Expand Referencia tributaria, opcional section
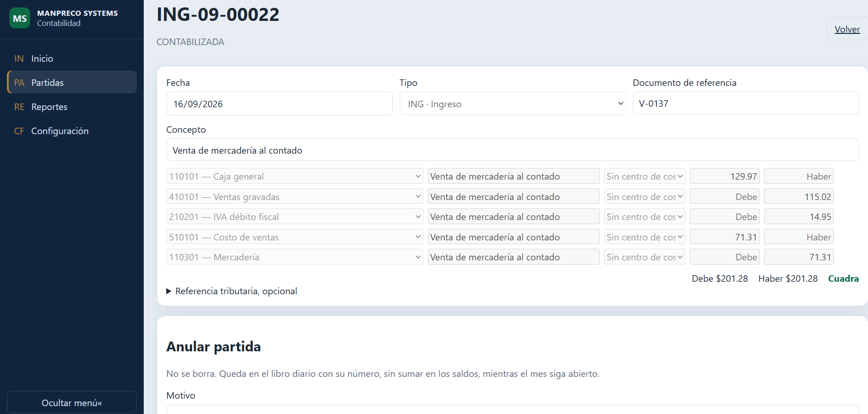 (232, 291)
